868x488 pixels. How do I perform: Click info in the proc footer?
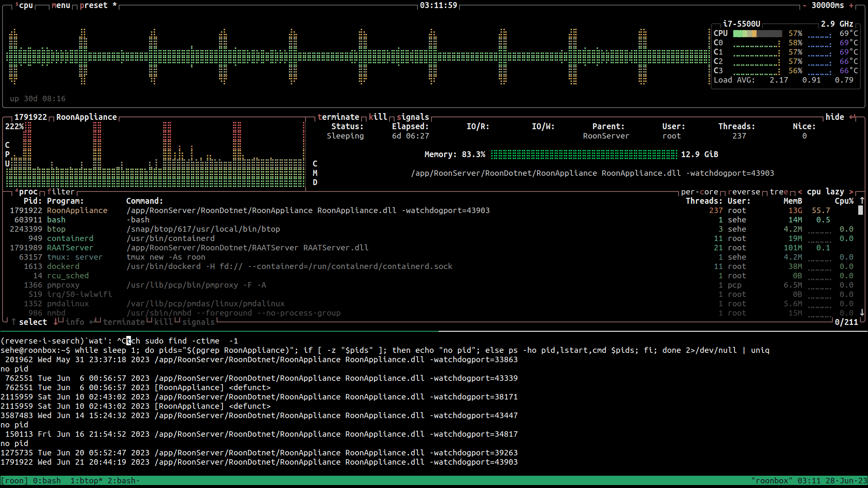(x=75, y=322)
